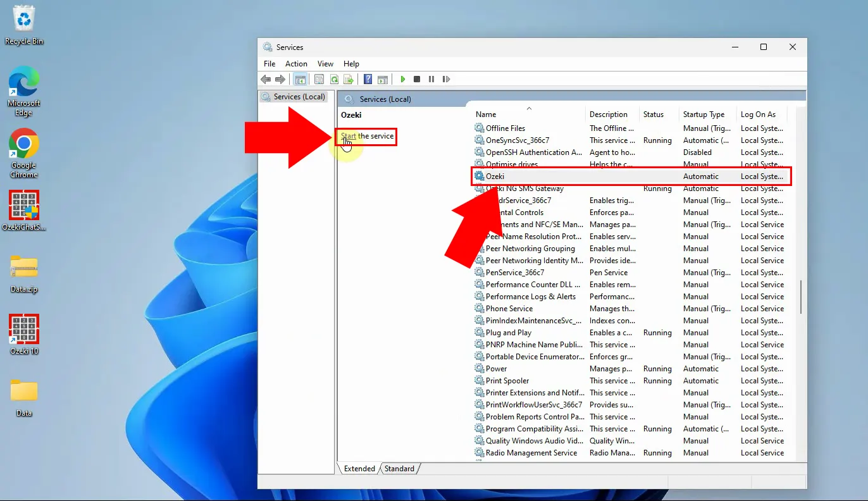
Task: Select the PrintWorkflowUserSvc_366c7 service
Action: tap(534, 405)
